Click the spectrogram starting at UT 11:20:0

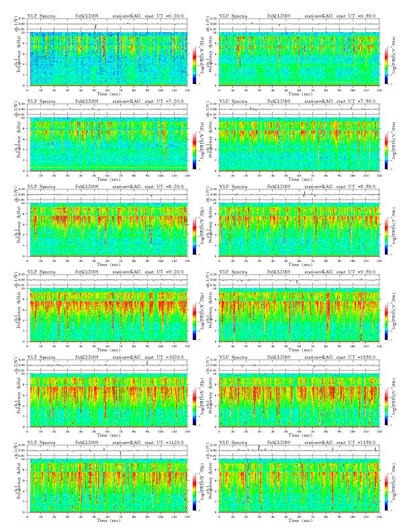[x=107, y=486]
